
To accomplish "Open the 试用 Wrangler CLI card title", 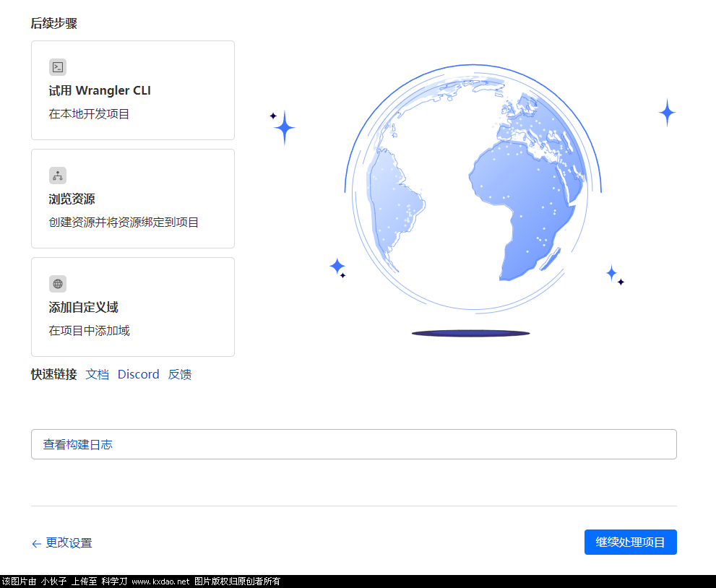I will tap(100, 90).
